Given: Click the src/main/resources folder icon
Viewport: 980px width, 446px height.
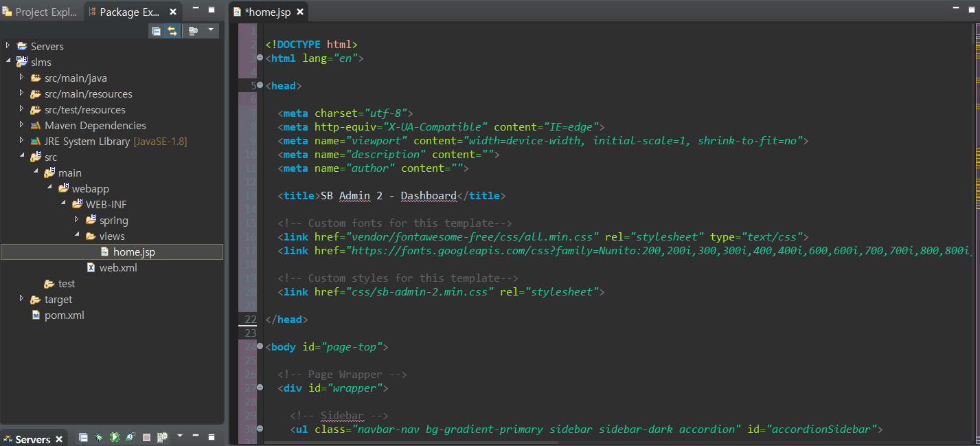Looking at the screenshot, I should [x=35, y=93].
